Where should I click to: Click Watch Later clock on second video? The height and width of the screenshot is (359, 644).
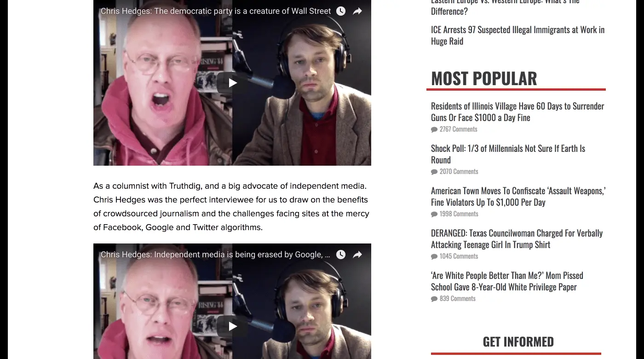tap(341, 255)
